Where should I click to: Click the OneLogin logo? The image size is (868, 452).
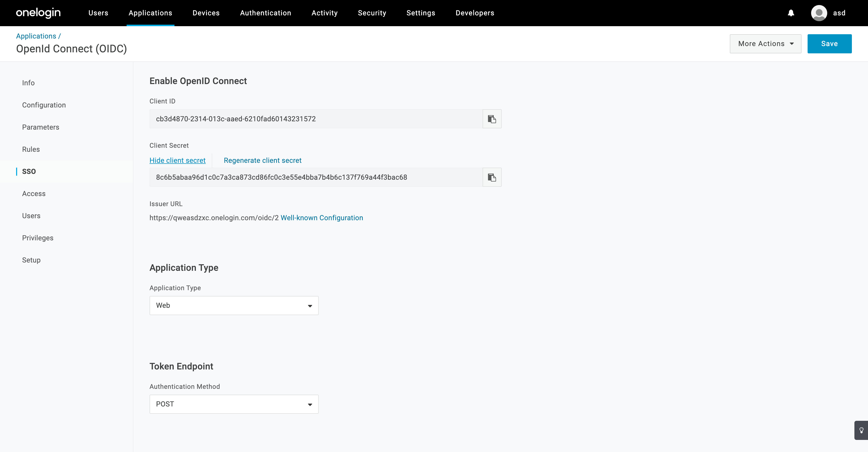38,13
